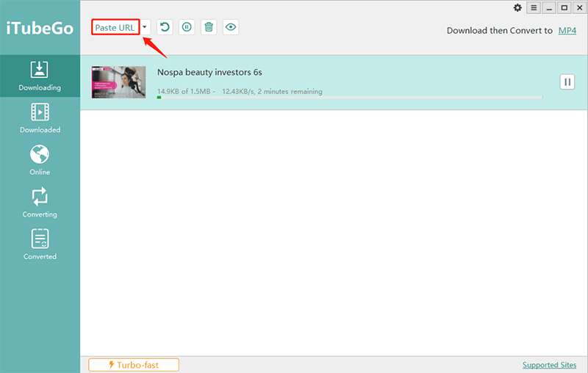
Task: Open settings via the gear icon
Action: tap(517, 8)
